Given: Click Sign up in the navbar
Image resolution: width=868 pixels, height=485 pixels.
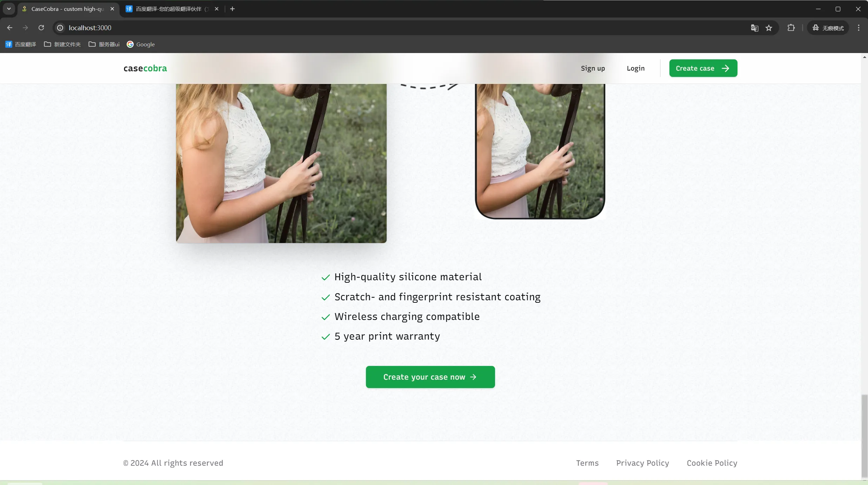Looking at the screenshot, I should click(x=593, y=68).
